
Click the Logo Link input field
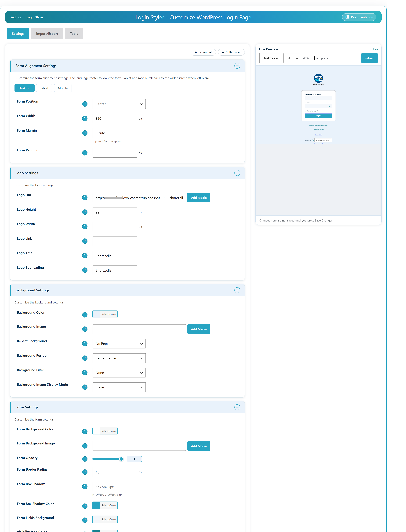pyautogui.click(x=115, y=241)
